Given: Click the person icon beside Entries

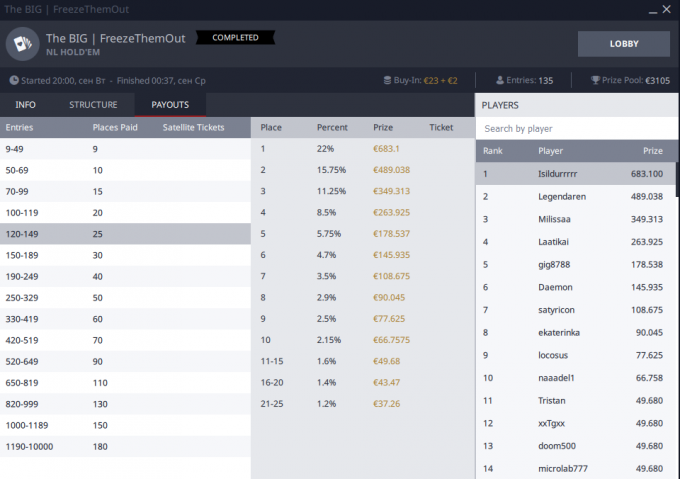Looking at the screenshot, I should [500, 80].
